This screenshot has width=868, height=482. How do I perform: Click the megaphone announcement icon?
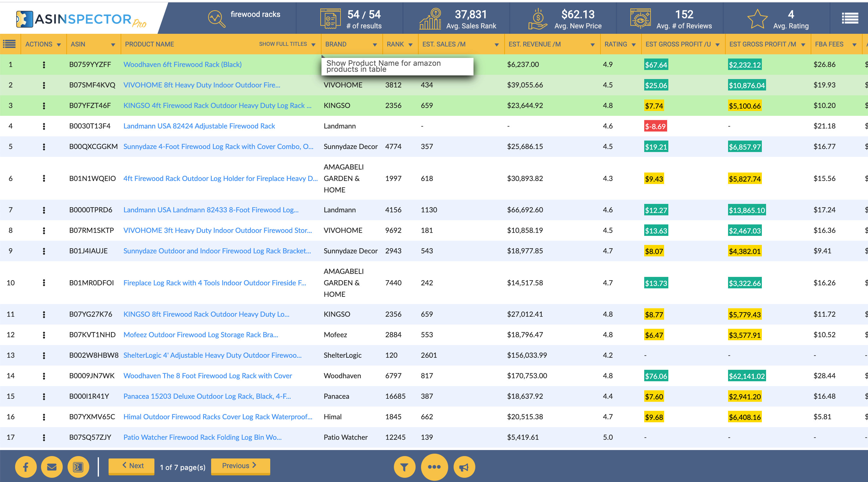coord(464,467)
